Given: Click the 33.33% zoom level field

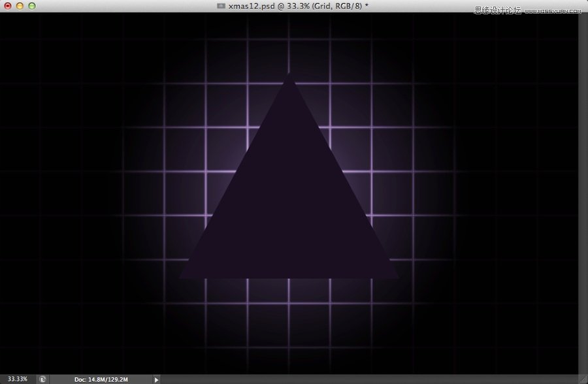Looking at the screenshot, I should (18, 379).
